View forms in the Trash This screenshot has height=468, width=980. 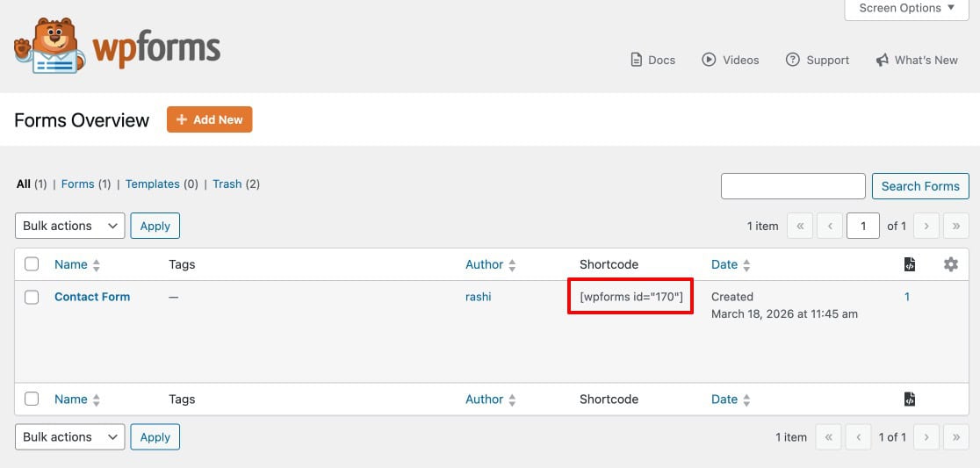coord(227,184)
